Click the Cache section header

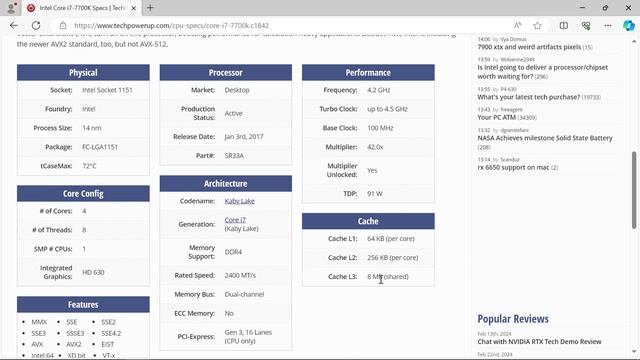pyautogui.click(x=368, y=221)
